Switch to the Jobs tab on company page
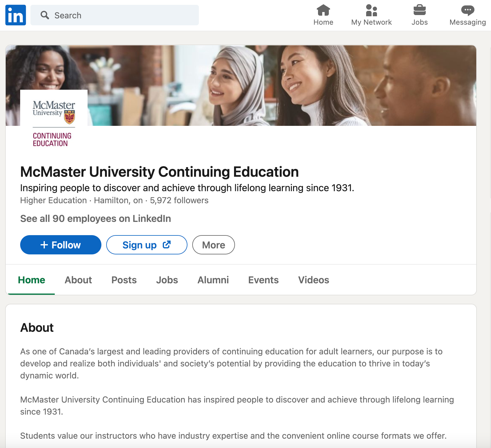The height and width of the screenshot is (448, 491). pos(167,280)
